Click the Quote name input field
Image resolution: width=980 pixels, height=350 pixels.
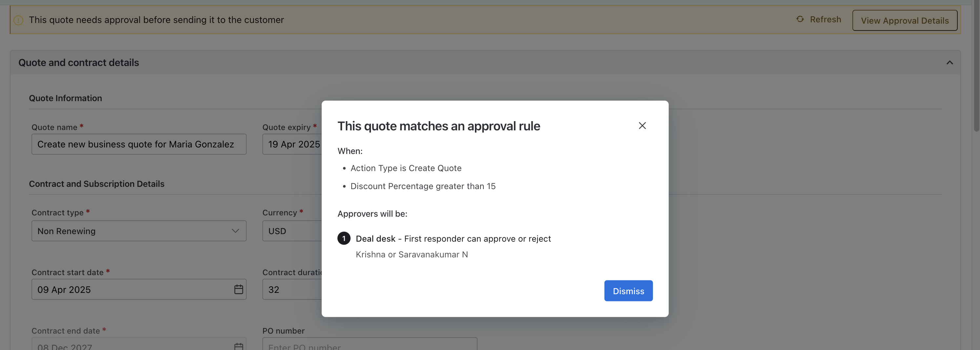point(139,144)
